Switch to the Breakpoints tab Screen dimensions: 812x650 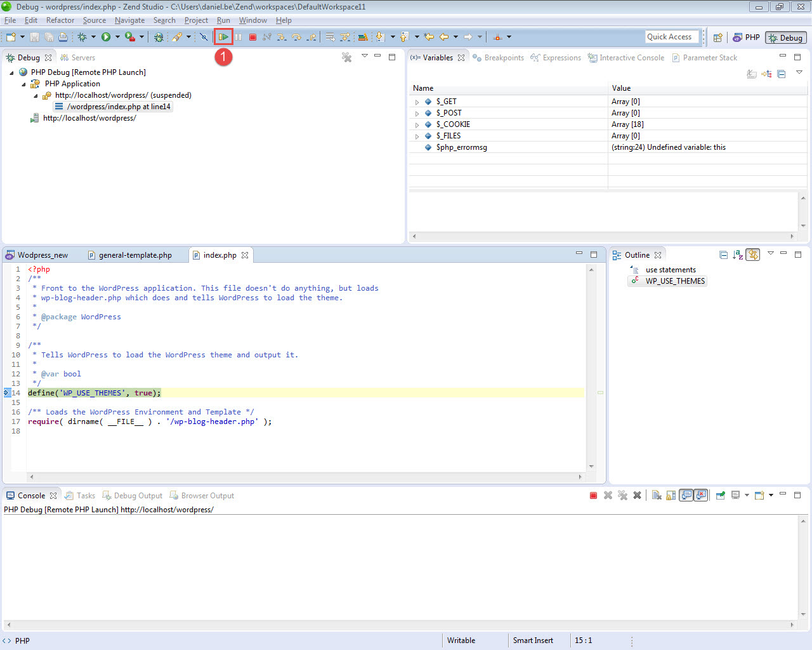pyautogui.click(x=504, y=58)
